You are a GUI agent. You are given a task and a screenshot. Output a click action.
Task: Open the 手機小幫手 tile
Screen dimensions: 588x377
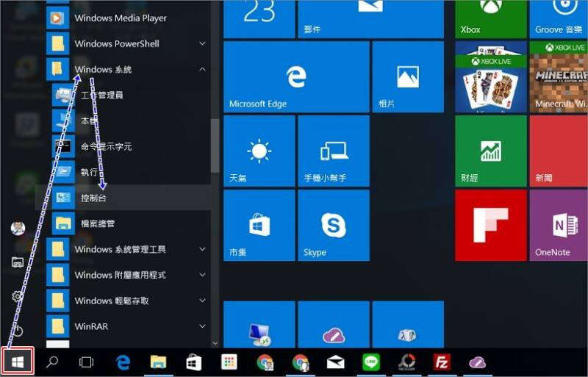(x=334, y=151)
